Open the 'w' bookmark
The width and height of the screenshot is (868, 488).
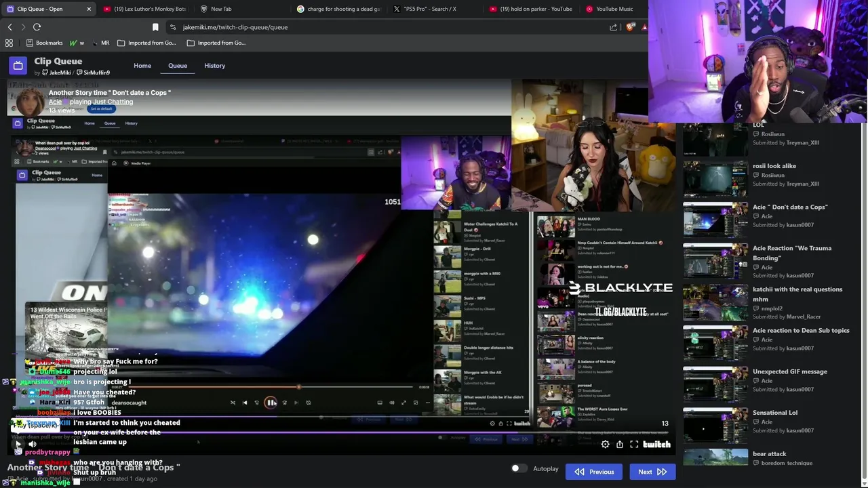[x=77, y=43]
